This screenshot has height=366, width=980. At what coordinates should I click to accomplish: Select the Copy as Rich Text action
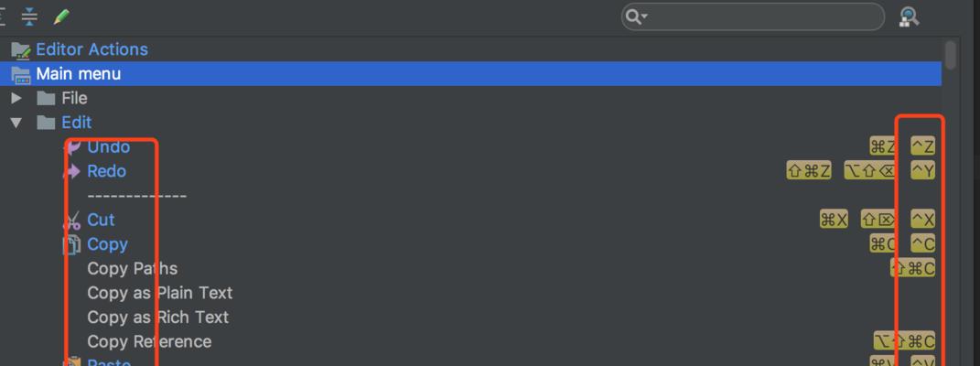click(158, 318)
